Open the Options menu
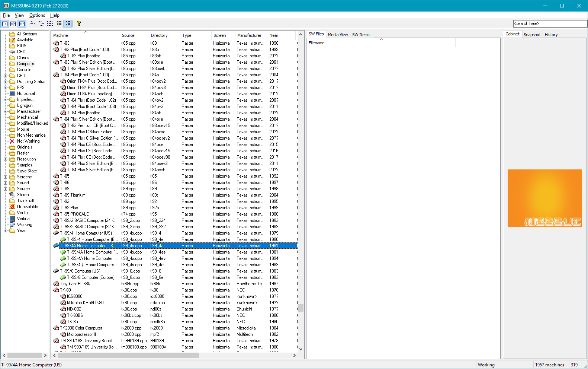Image resolution: width=588 pixels, height=369 pixels. (37, 15)
